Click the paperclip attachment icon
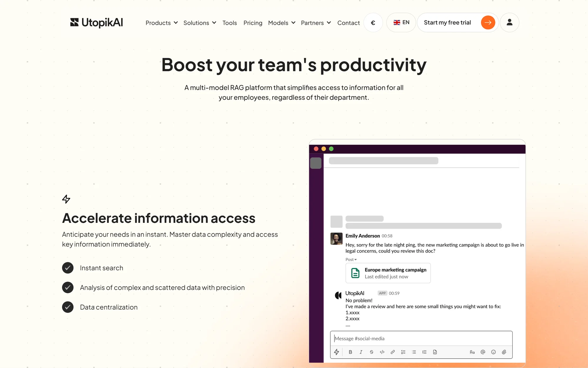The image size is (588, 368). 504,352
